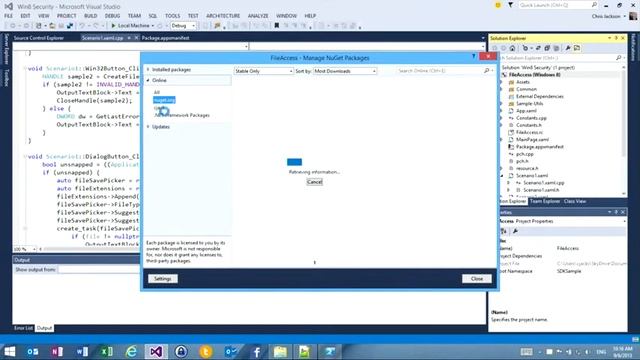640x360 pixels.
Task: Click the Properties wrench icon in Solution Explorer
Action: 568,48
